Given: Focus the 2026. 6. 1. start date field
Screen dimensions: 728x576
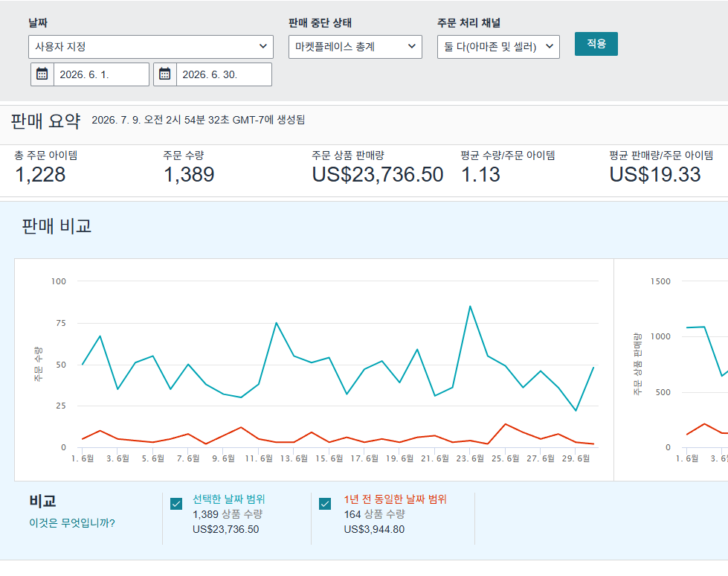Looking at the screenshot, I should pyautogui.click(x=101, y=74).
